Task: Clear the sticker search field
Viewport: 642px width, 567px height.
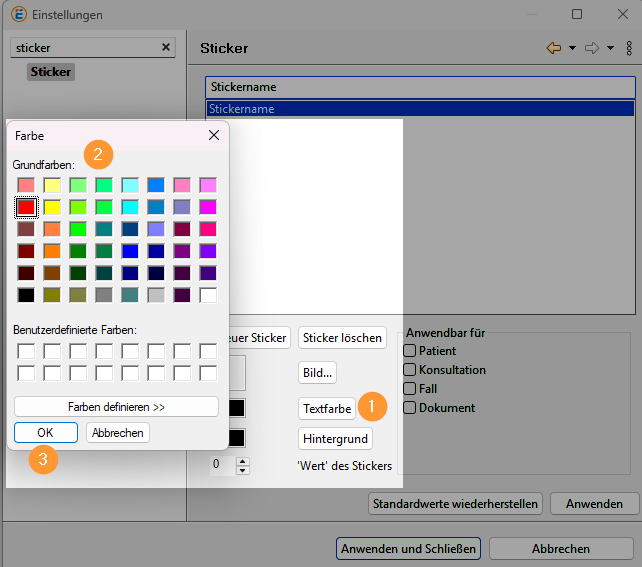Action: coord(166,47)
